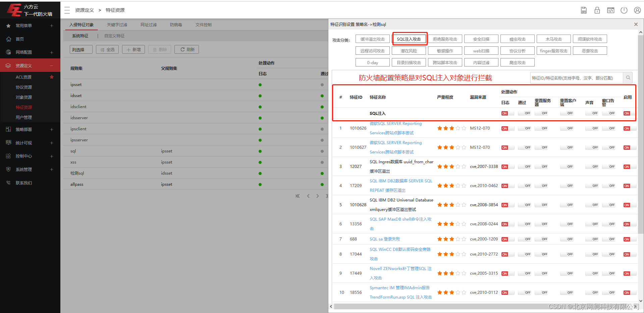This screenshot has width=644, height=313.
Task: Click the 新增 button
Action: click(x=133, y=50)
